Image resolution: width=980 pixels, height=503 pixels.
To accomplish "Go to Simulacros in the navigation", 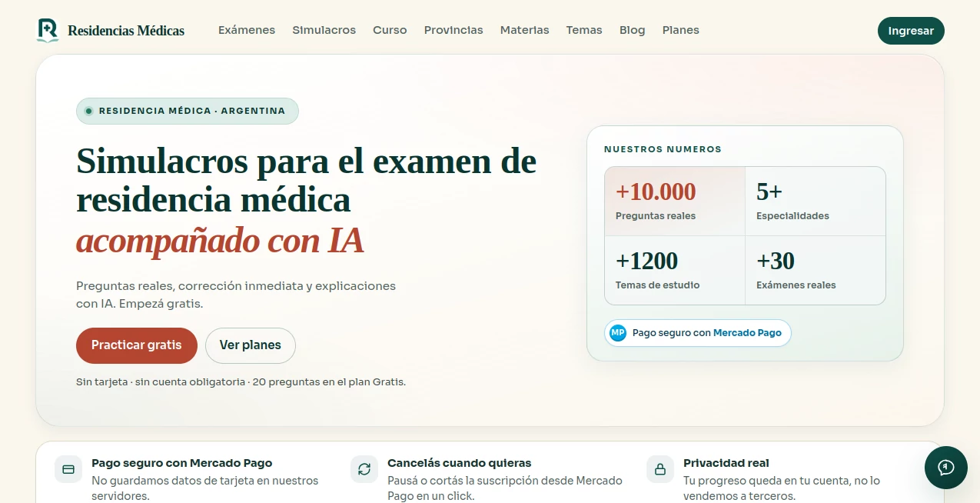I will 324,30.
